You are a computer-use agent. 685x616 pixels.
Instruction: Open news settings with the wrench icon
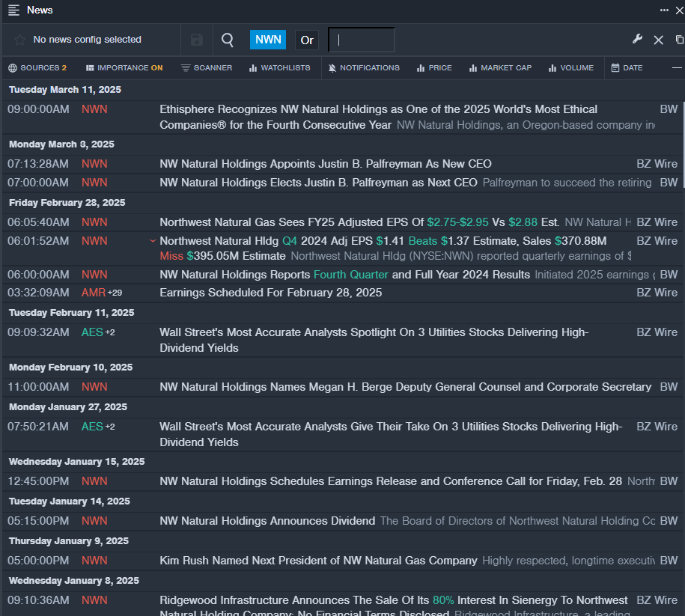(637, 40)
